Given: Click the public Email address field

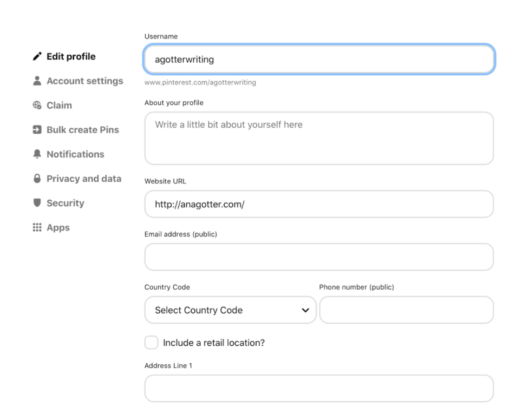Looking at the screenshot, I should click(319, 257).
